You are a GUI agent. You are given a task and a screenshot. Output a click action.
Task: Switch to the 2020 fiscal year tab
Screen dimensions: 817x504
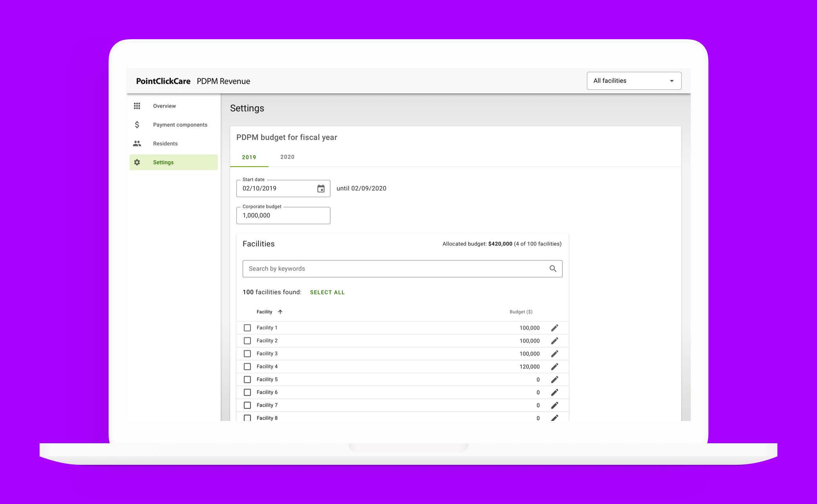pyautogui.click(x=287, y=157)
